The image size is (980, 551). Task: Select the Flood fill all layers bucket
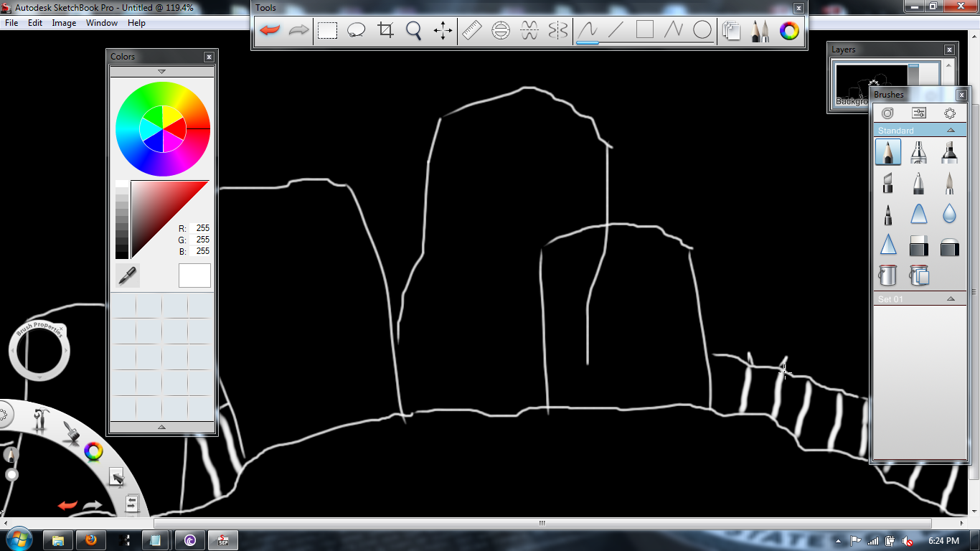pos(919,275)
